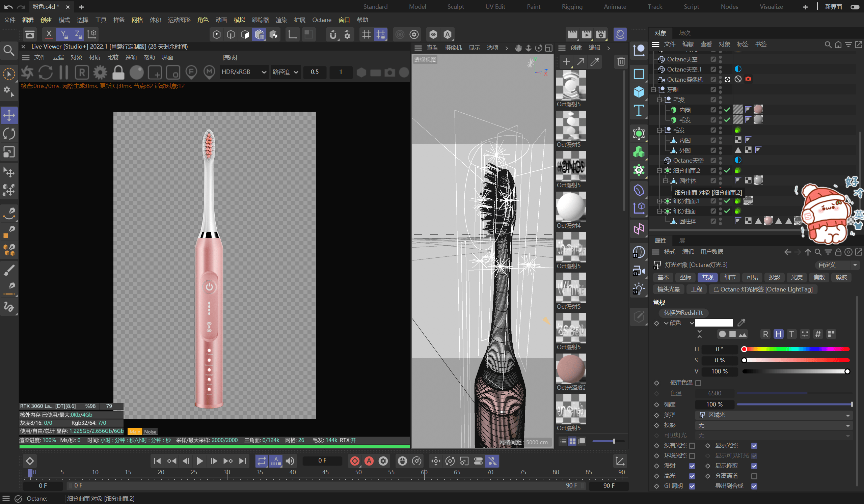Click the Live Viewer lock resolution icon

point(118,72)
